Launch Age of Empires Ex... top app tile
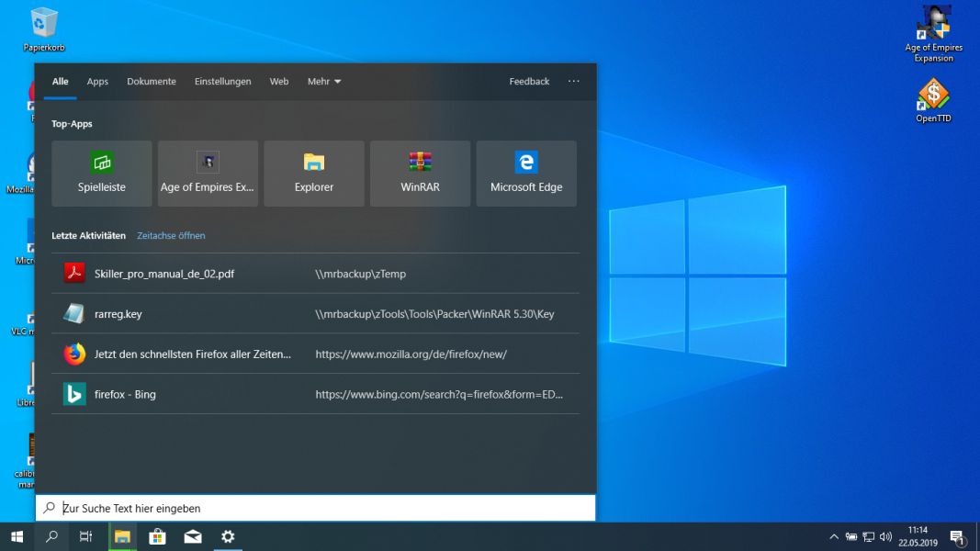 click(208, 173)
